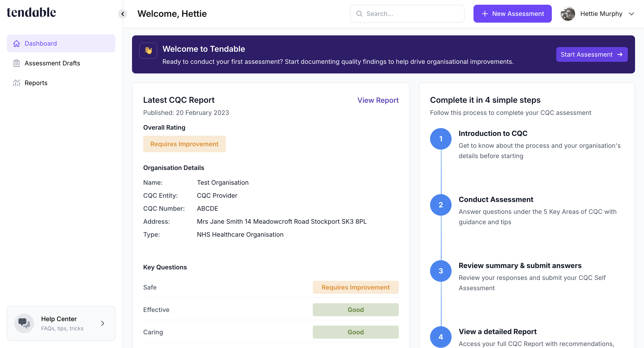The height and width of the screenshot is (348, 644).
Task: Collapse the sidebar with the chevron button
Action: coord(122,14)
